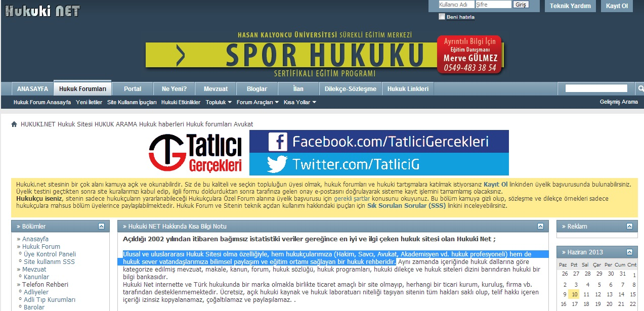Collapse the Bölümler panel
The image size is (644, 311).
pyautogui.click(x=102, y=227)
